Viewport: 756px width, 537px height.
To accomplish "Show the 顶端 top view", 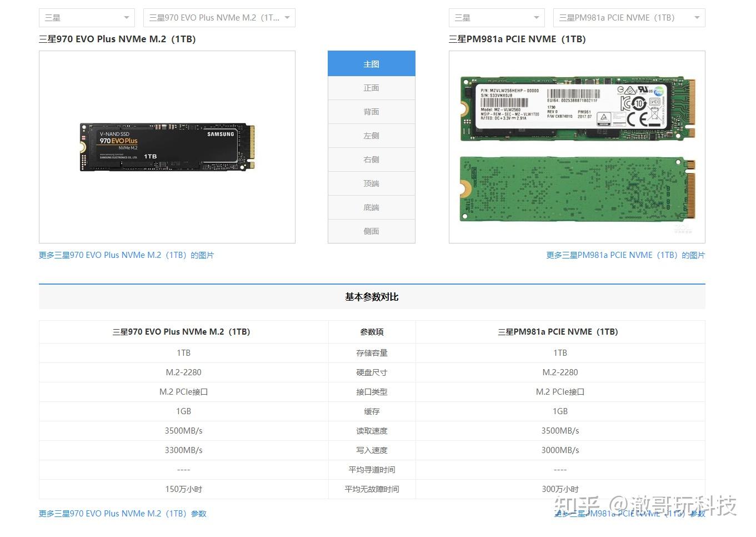I will 371,183.
